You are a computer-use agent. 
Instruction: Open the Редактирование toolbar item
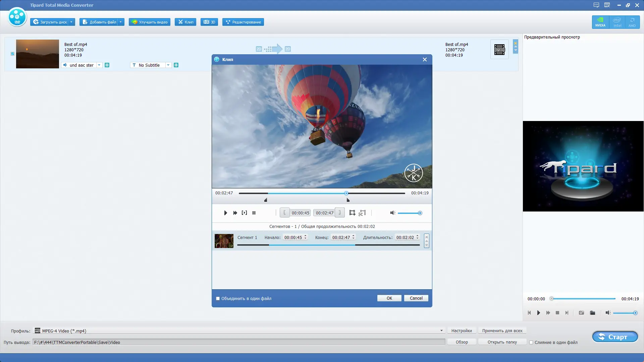pos(243,22)
